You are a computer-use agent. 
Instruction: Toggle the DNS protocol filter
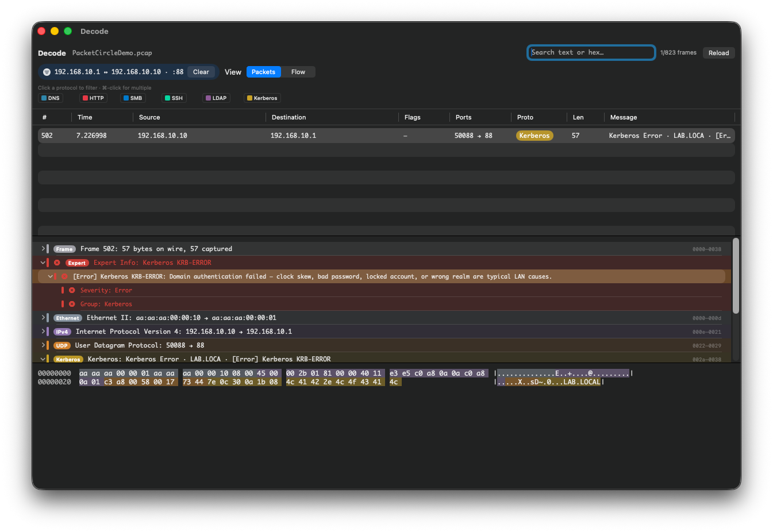pyautogui.click(x=51, y=98)
